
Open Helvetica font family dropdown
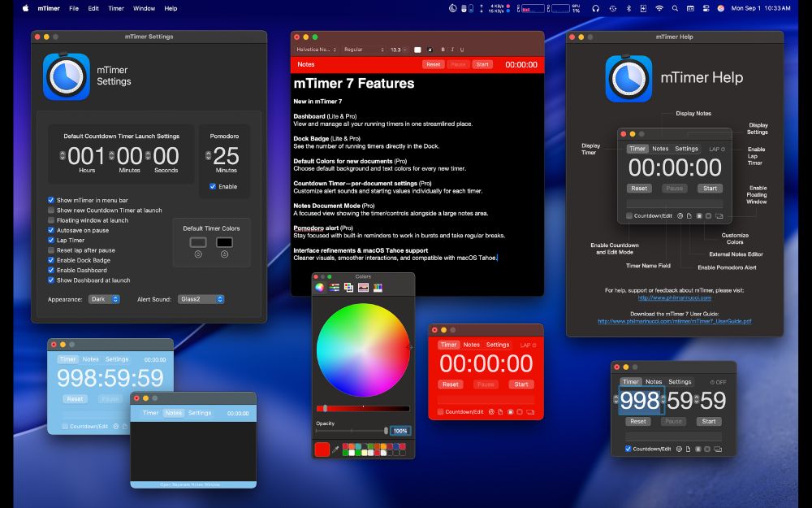pos(316,50)
